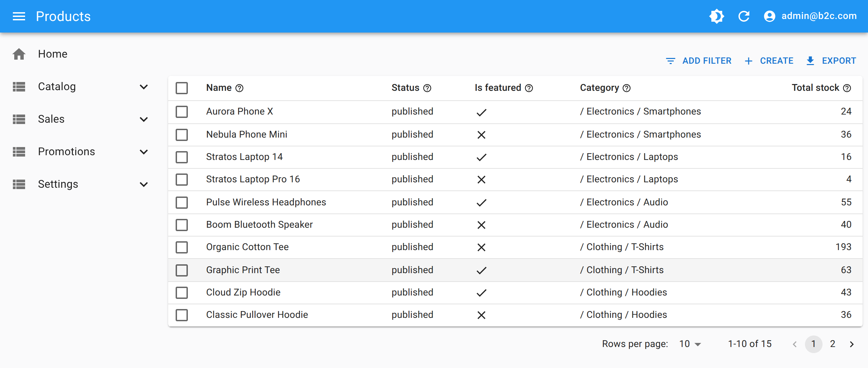The height and width of the screenshot is (368, 868).
Task: Select the Organic Cotton Tee checkbox
Action: pos(182,247)
